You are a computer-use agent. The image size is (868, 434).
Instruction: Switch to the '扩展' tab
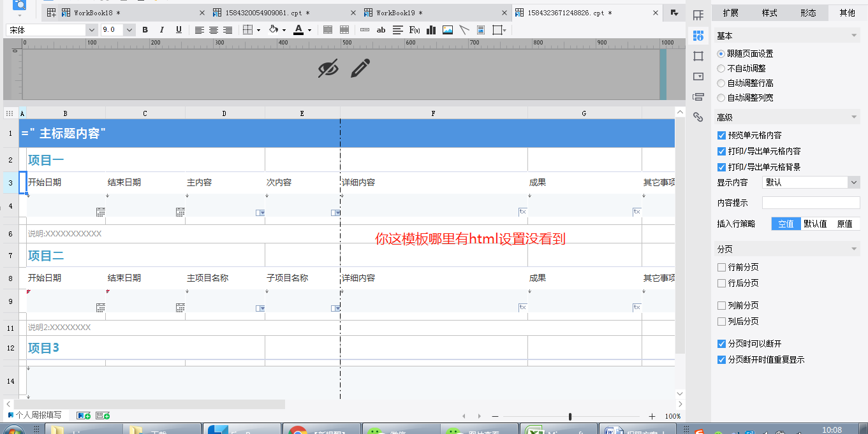(x=731, y=13)
